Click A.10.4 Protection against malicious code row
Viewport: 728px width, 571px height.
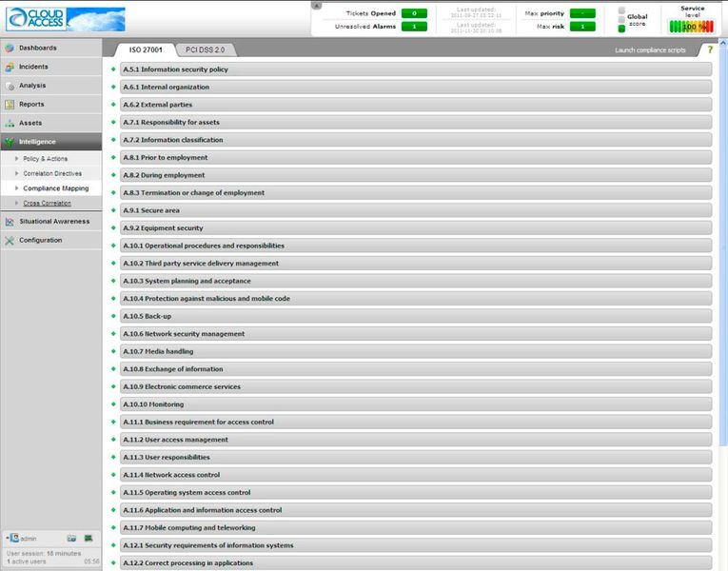(x=416, y=299)
